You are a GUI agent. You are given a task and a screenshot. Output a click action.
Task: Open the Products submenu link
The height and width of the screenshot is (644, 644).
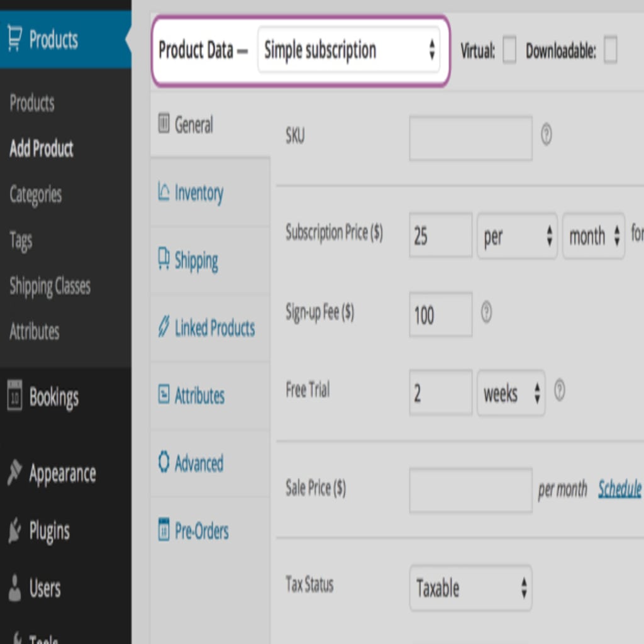[x=32, y=103]
